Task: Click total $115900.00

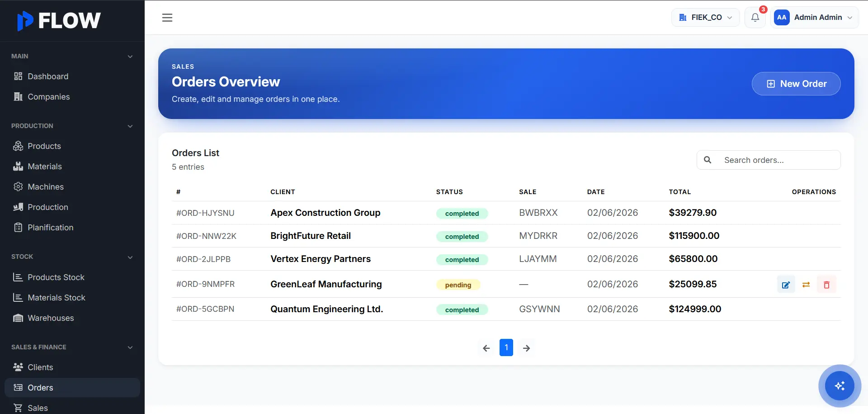Action: (x=694, y=236)
